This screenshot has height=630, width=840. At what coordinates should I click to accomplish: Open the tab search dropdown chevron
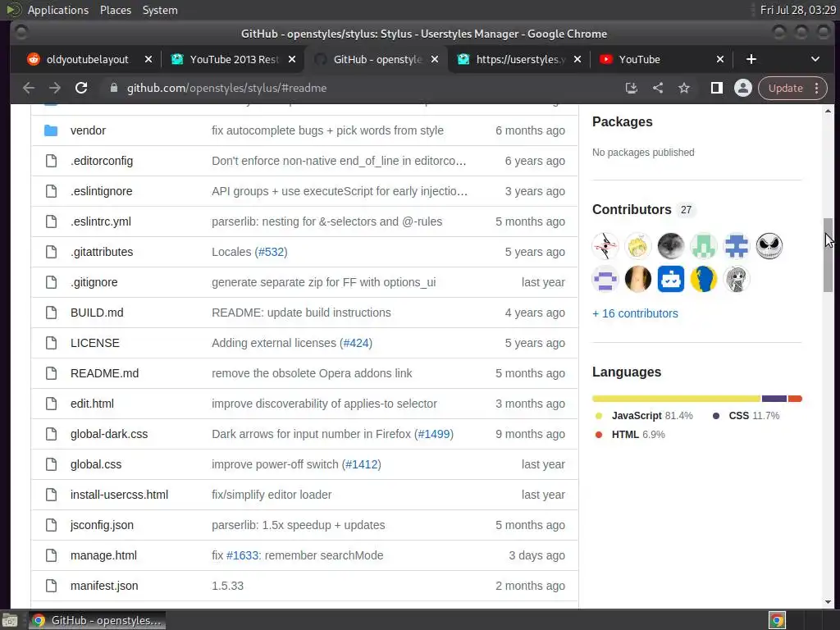click(x=815, y=59)
